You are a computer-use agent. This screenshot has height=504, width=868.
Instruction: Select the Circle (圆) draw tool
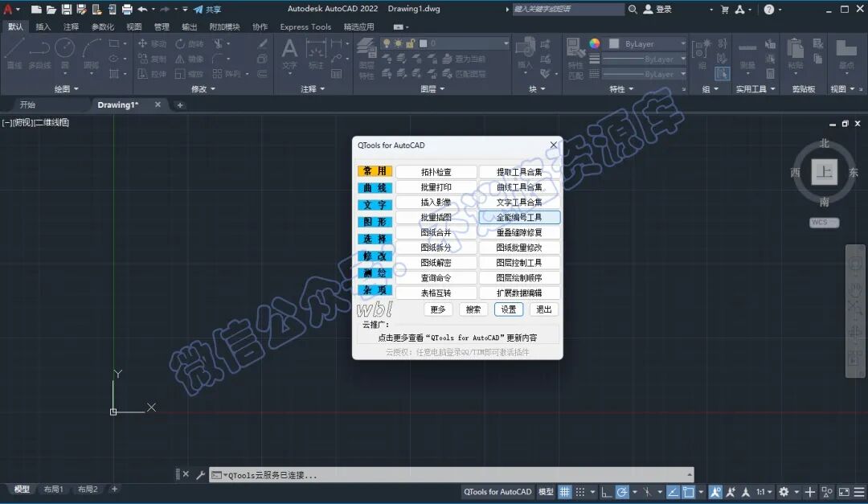click(65, 55)
